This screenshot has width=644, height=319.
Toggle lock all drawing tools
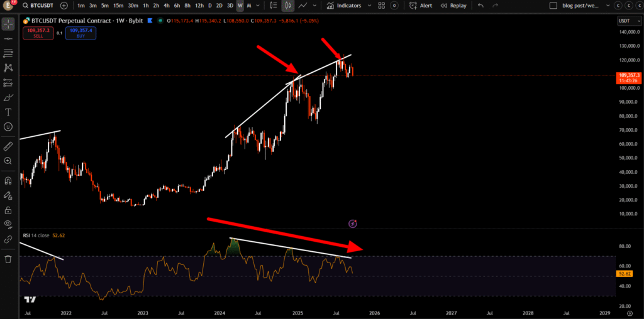[8, 210]
